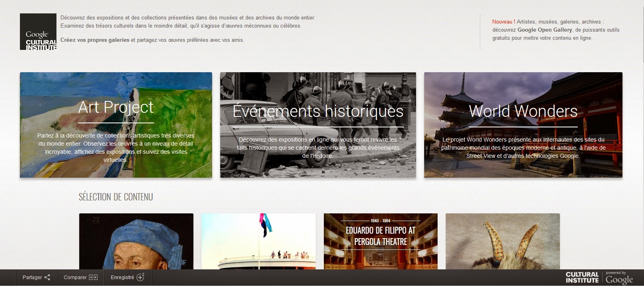
Task: Click the 1940 - 1984 date label
Action: pyautogui.click(x=381, y=221)
